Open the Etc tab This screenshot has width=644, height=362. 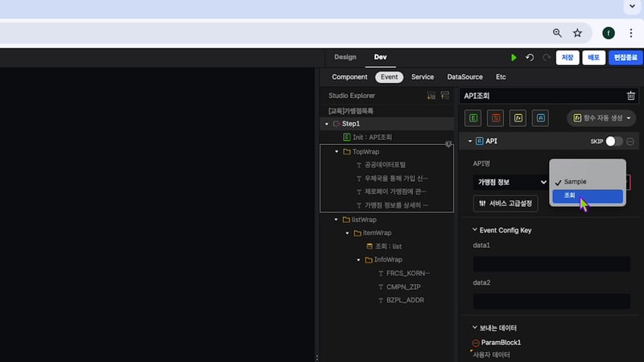pyautogui.click(x=501, y=77)
